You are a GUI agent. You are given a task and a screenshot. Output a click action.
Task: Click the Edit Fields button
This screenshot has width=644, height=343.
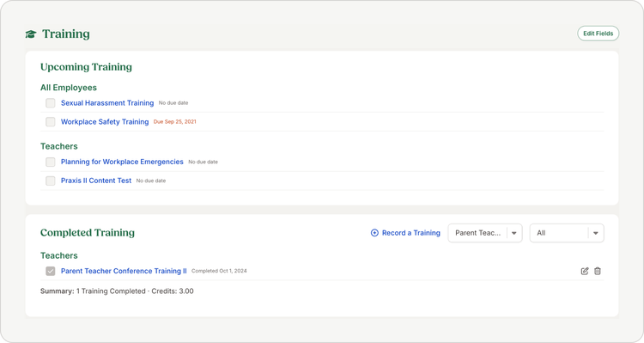click(598, 34)
